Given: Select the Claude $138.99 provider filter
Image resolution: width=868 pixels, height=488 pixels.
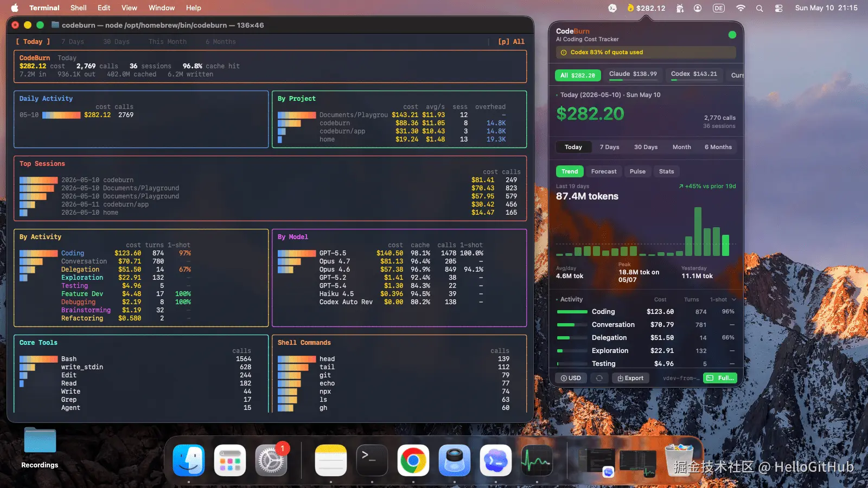Looking at the screenshot, I should (x=633, y=74).
